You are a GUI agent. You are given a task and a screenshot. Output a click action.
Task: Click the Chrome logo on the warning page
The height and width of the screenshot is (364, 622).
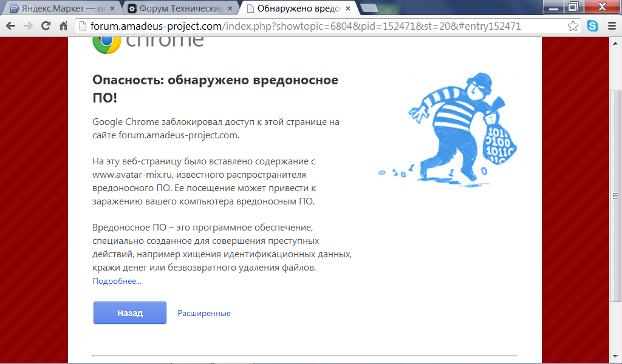[106, 42]
